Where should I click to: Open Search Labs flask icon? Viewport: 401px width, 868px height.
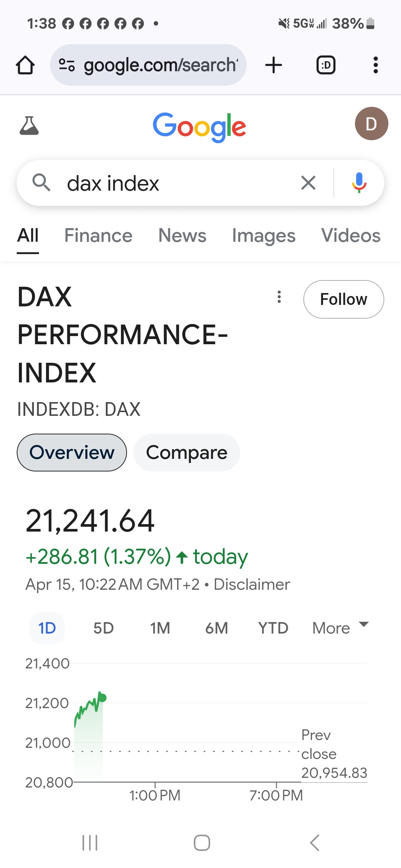click(29, 125)
